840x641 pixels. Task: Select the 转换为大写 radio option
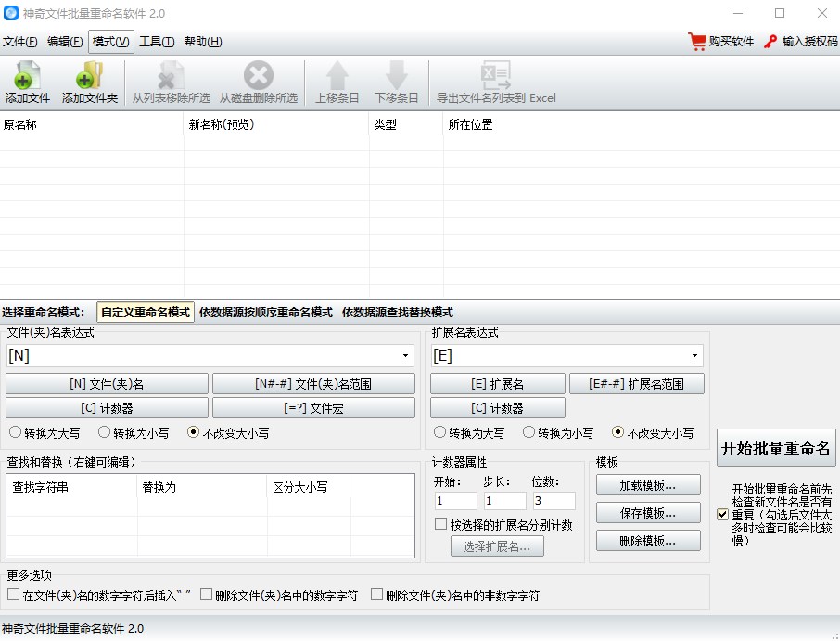coord(16,432)
